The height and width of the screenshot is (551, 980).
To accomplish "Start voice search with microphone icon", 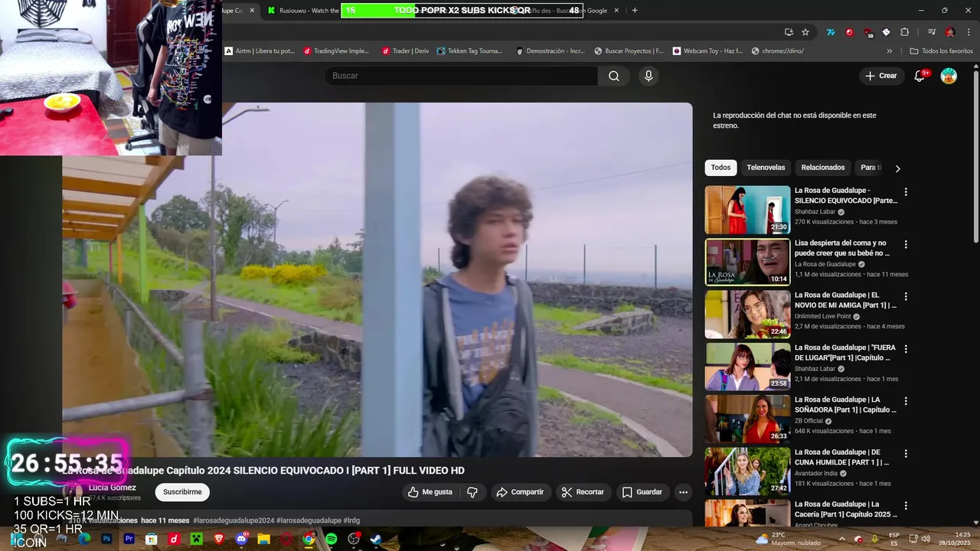I will (648, 76).
